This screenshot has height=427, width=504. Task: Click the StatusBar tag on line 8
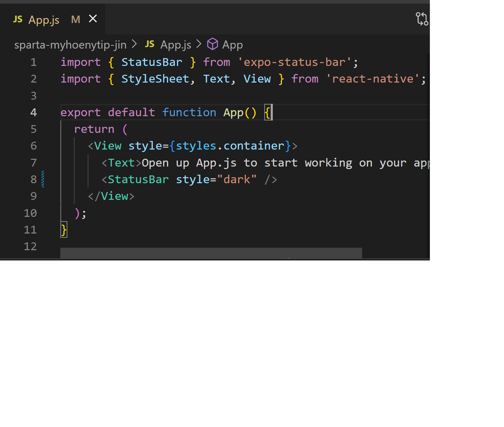click(x=138, y=180)
